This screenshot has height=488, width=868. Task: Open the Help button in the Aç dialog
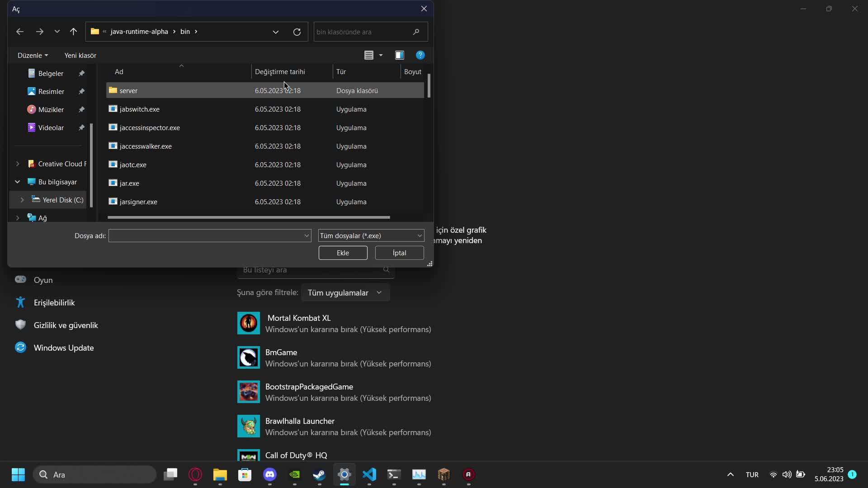tap(420, 55)
